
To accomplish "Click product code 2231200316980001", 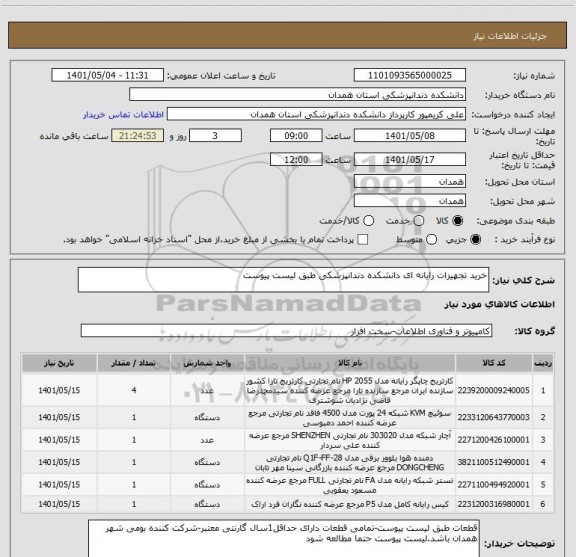I will tap(494, 504).
